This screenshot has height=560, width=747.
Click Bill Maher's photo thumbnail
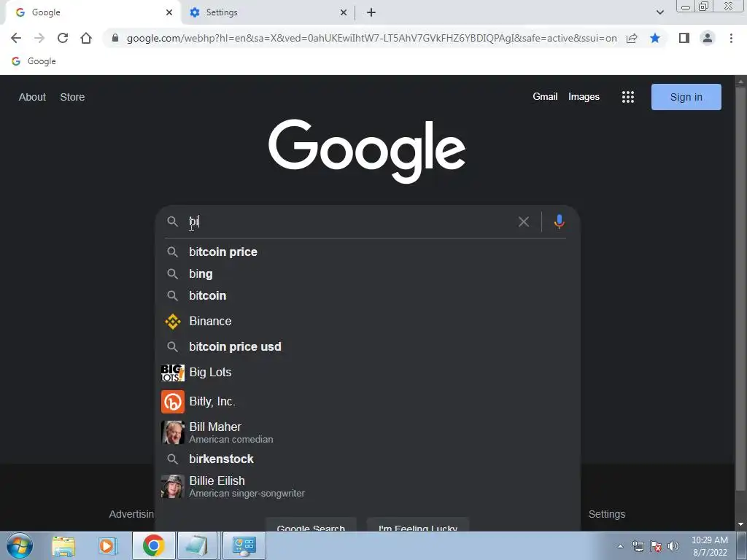pyautogui.click(x=172, y=432)
